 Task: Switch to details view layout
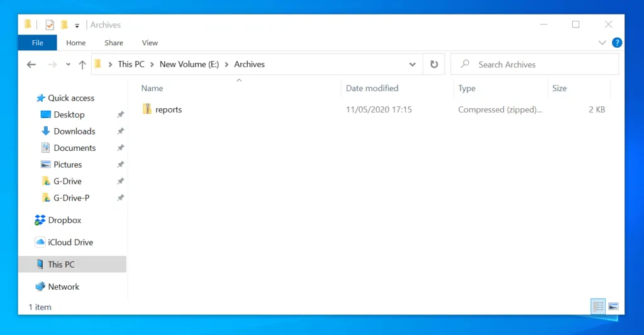click(598, 307)
